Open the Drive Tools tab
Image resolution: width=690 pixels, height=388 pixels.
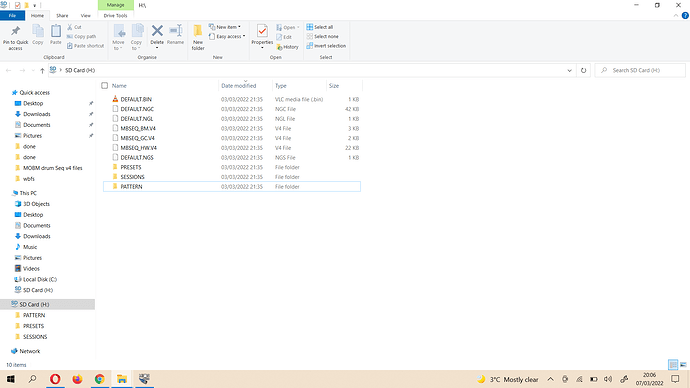click(x=115, y=15)
